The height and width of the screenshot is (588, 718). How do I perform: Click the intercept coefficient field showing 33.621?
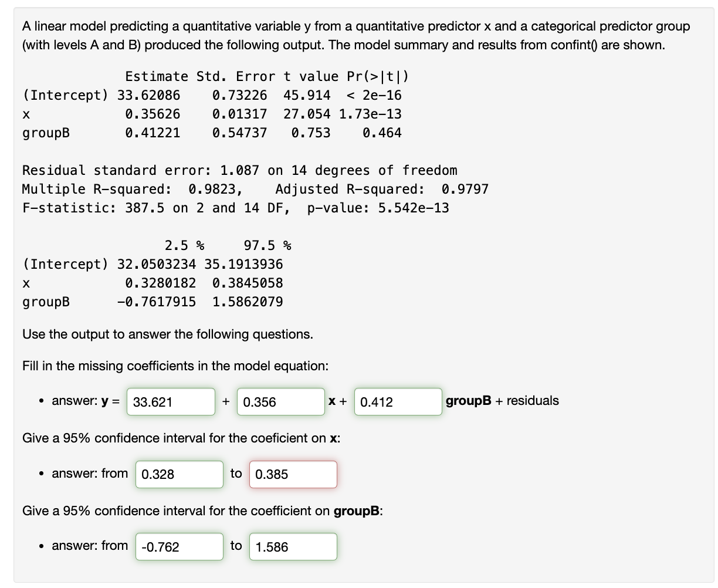[x=170, y=401]
